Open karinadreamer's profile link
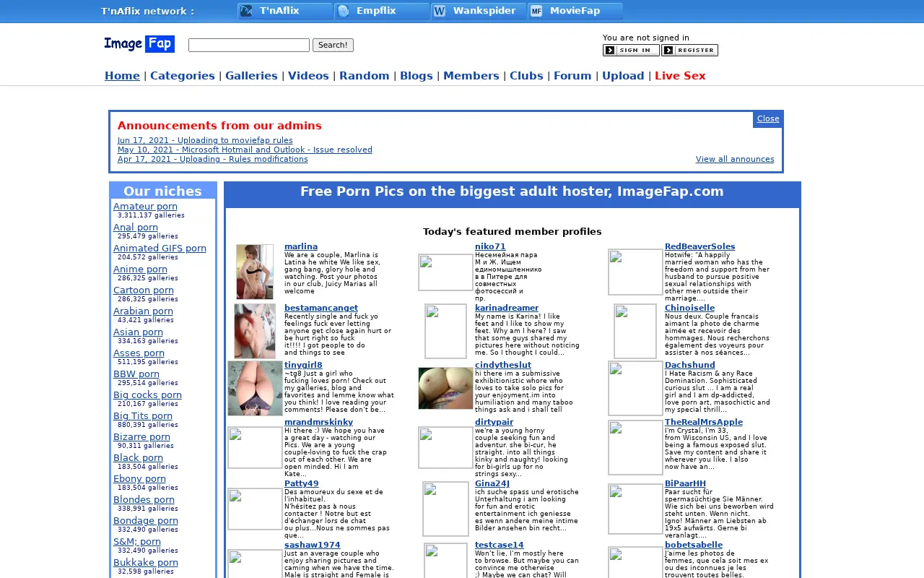This screenshot has width=924, height=578. [x=507, y=308]
